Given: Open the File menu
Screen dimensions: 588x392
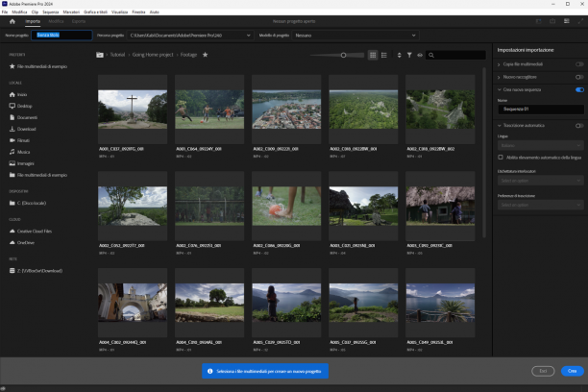Looking at the screenshot, I should point(5,12).
